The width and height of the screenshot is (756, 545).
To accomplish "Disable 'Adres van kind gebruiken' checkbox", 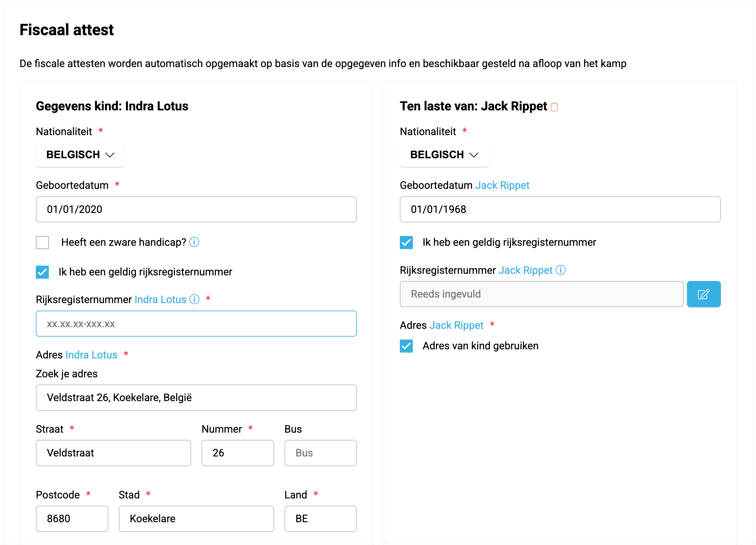I will tap(406, 346).
